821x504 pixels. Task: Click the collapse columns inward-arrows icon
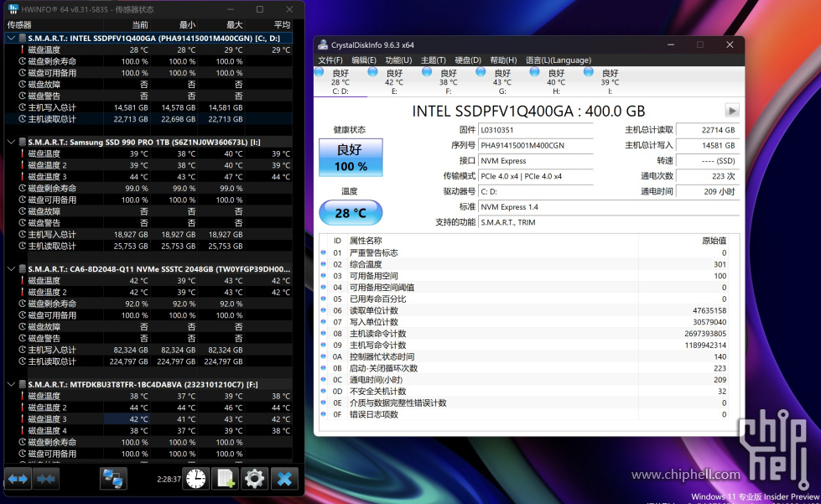click(x=47, y=478)
